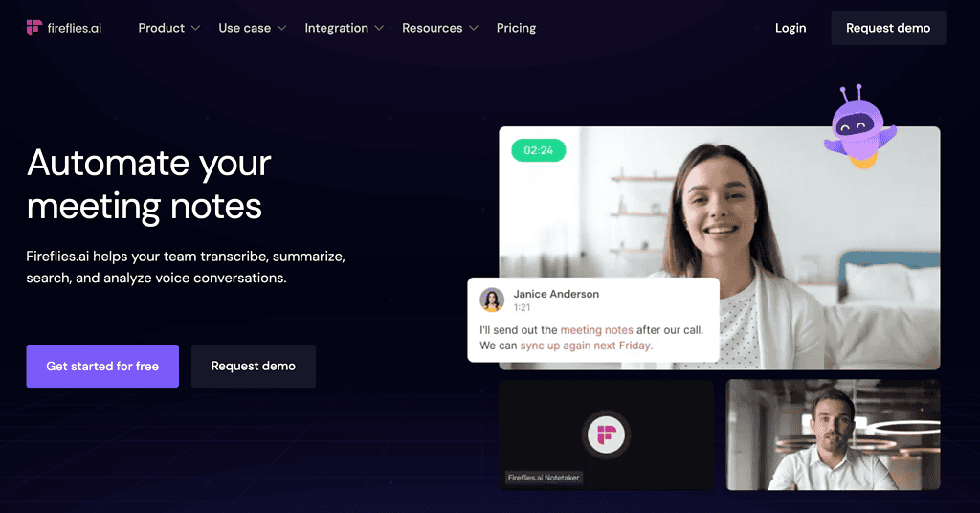Click the green 02:24 timer badge
The height and width of the screenshot is (513, 980).
click(x=538, y=150)
